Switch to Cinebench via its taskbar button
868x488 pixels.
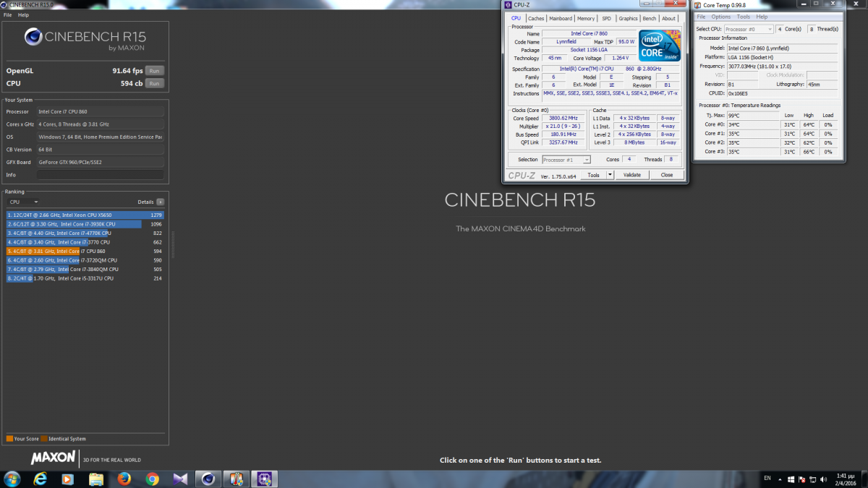(x=208, y=479)
